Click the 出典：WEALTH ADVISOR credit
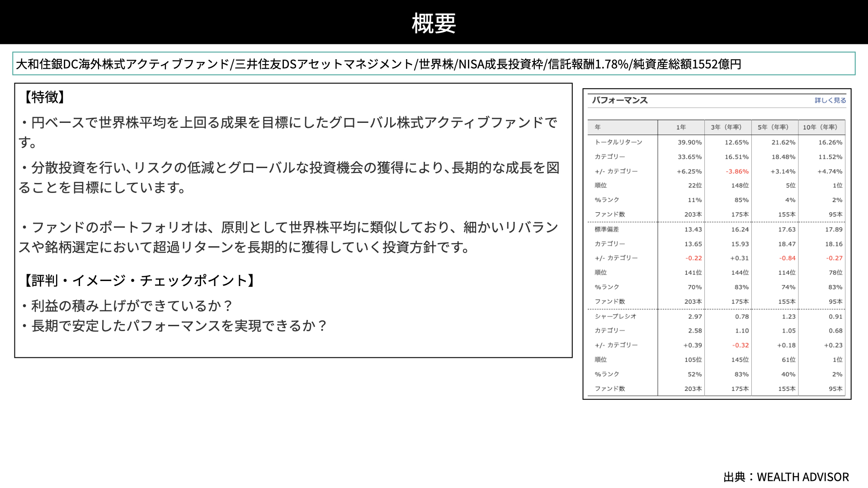This screenshot has width=868, height=488. 786,477
